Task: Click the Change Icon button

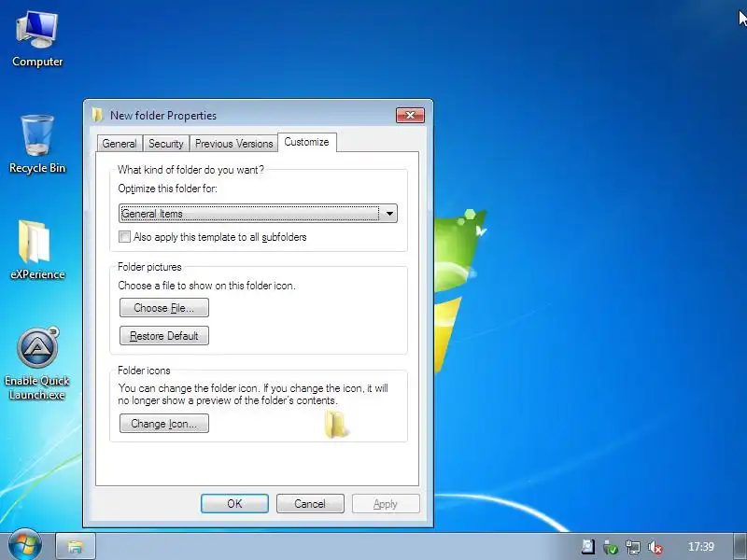Action: [164, 424]
